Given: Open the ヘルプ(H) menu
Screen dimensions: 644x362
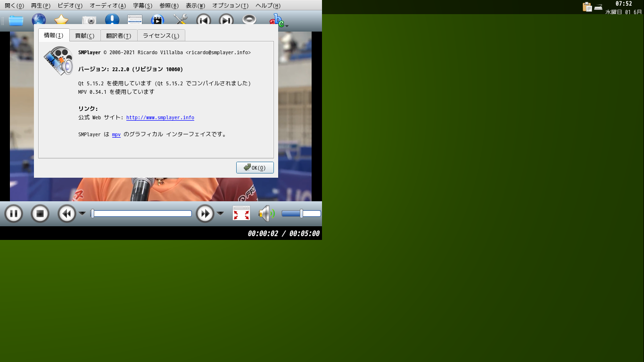Looking at the screenshot, I should point(268,6).
